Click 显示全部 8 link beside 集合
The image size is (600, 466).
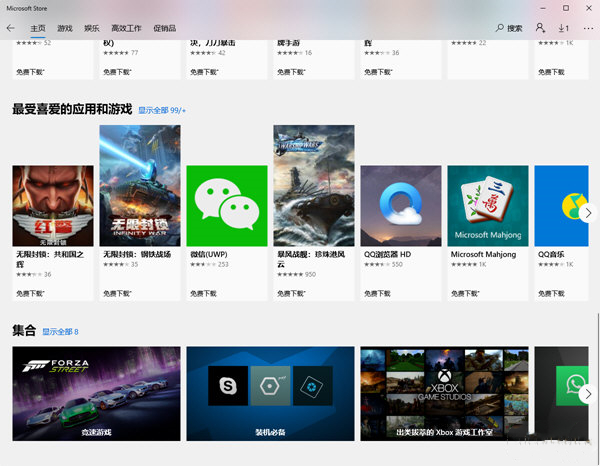point(60,331)
